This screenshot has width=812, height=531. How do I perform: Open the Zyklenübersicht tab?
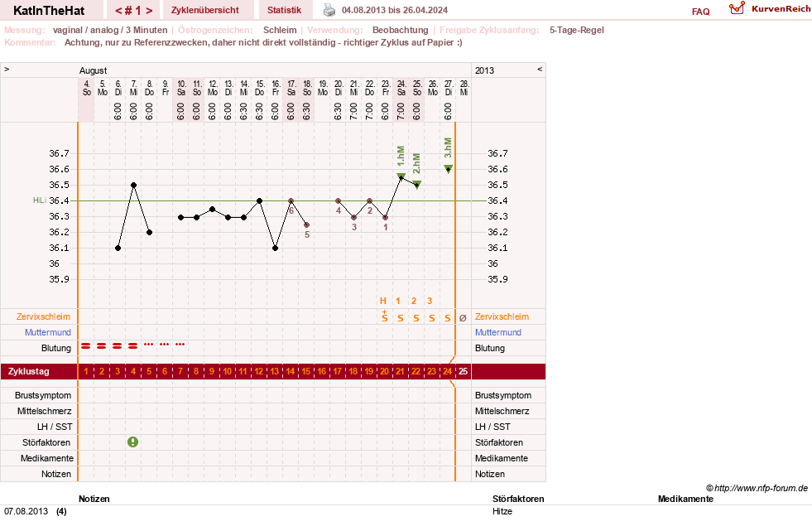tap(205, 10)
